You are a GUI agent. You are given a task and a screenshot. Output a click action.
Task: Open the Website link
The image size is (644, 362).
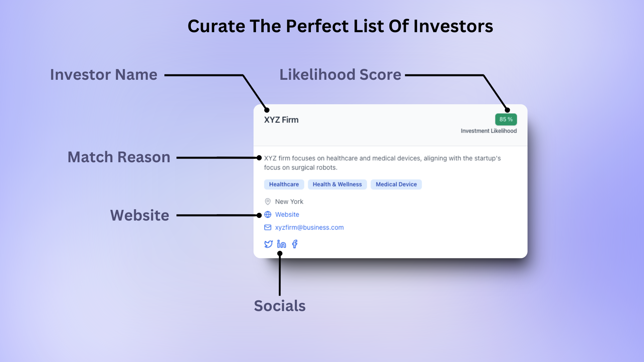click(x=287, y=215)
